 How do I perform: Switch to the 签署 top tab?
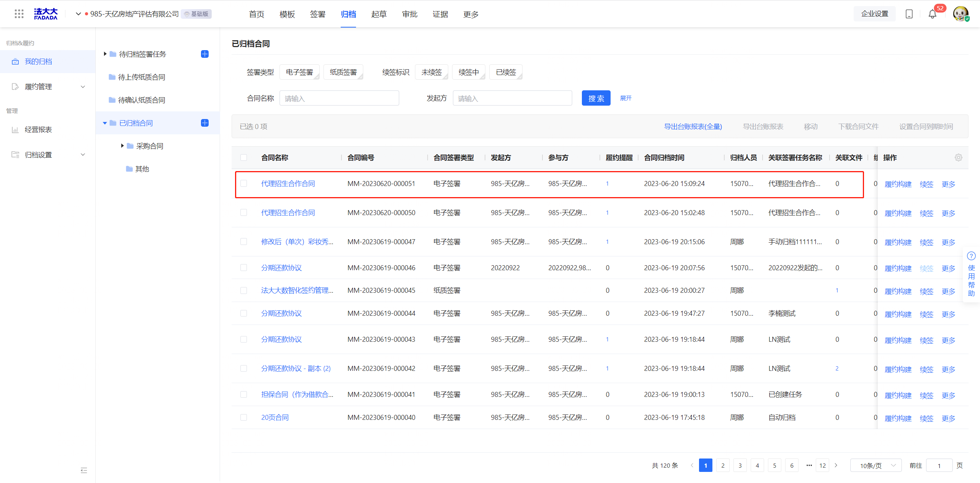317,14
